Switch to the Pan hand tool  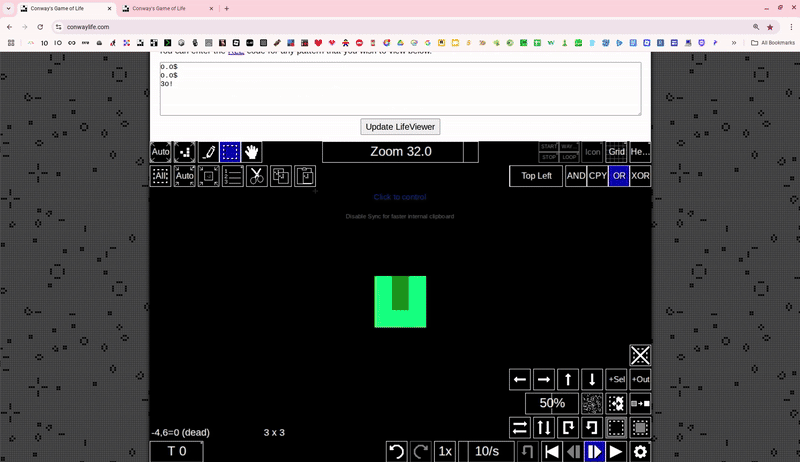point(252,152)
